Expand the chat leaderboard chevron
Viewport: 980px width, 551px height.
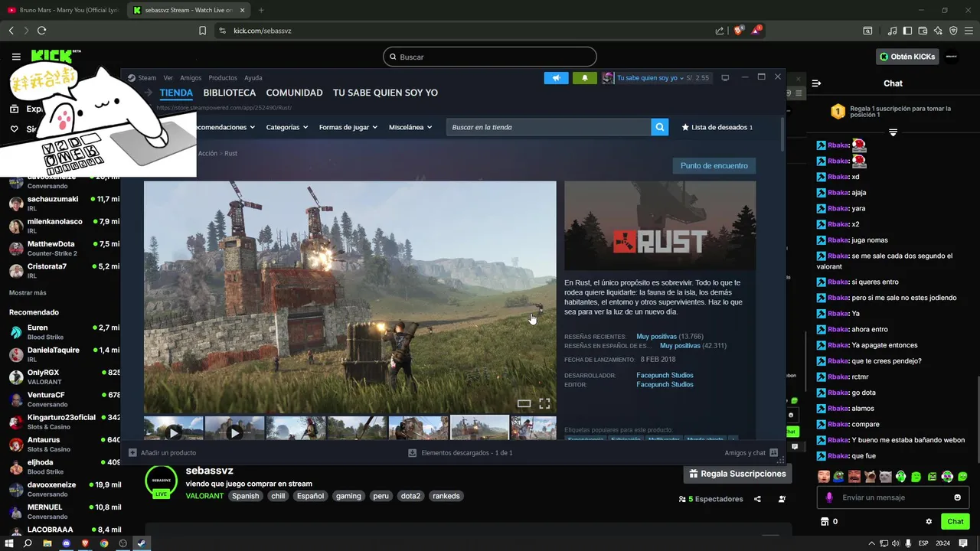coord(893,132)
